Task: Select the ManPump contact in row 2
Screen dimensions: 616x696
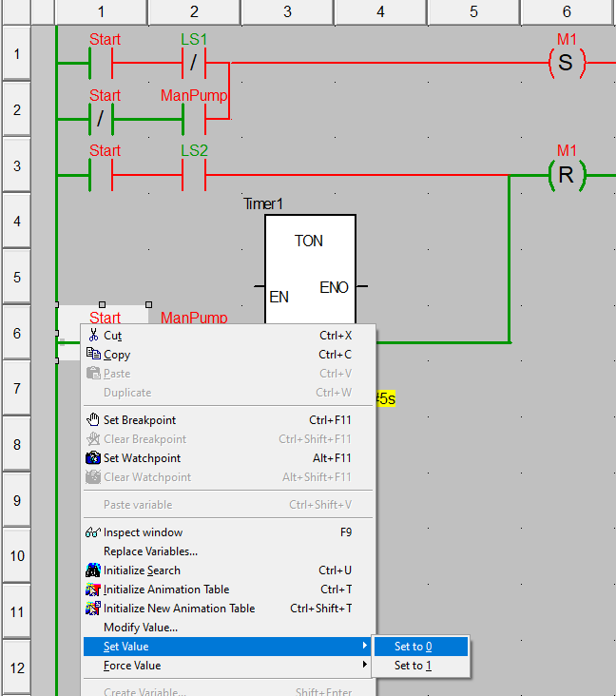Action: coord(194,120)
